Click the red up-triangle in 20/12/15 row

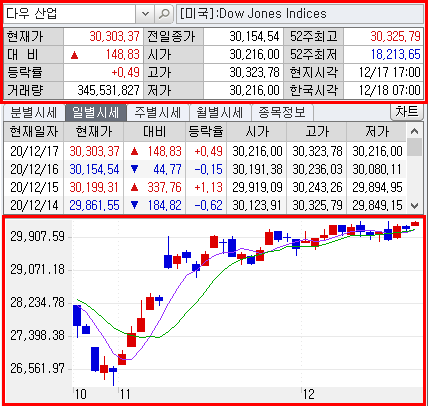(134, 188)
